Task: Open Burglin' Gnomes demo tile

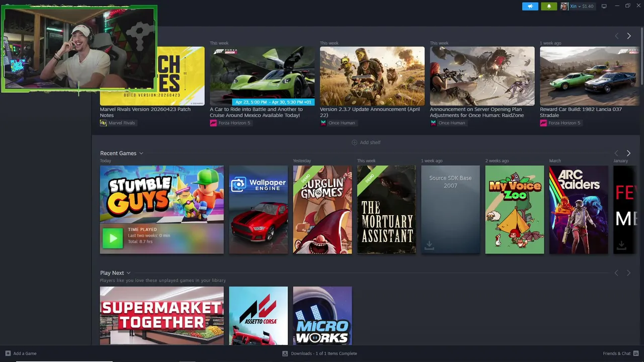Action: pos(323,210)
